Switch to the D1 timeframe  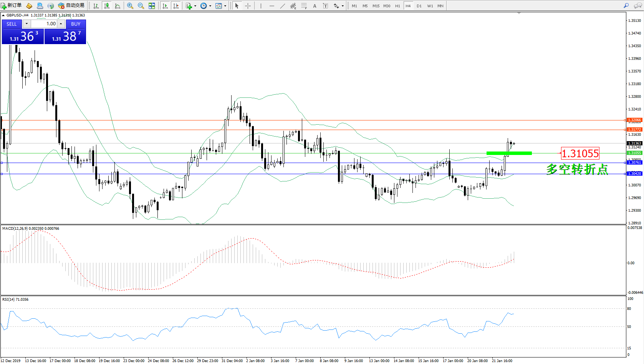point(419,6)
